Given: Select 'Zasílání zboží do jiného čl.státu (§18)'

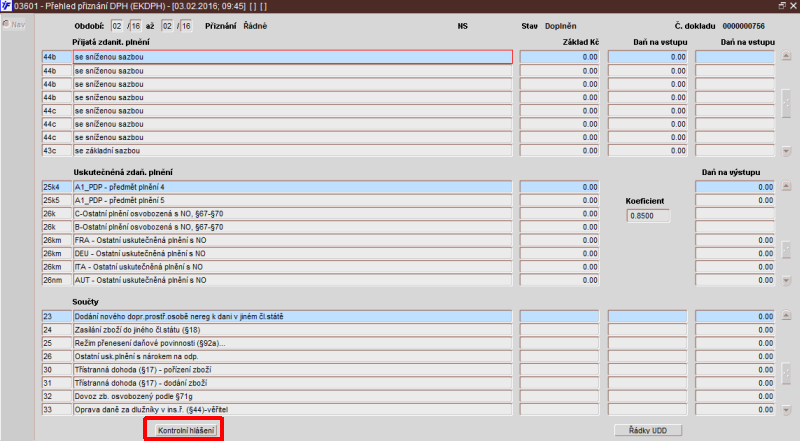Looking at the screenshot, I should (x=292, y=330).
